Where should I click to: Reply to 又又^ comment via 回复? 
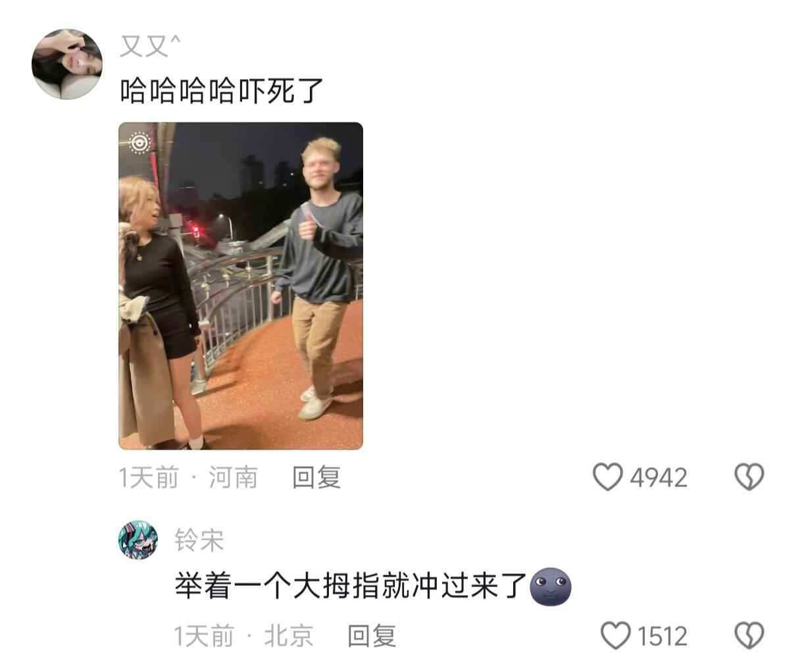point(316,477)
